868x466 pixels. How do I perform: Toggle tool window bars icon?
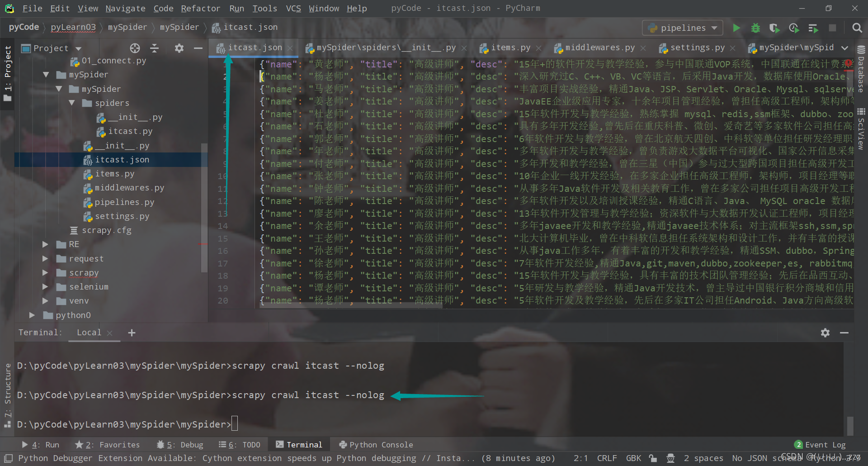click(x=8, y=458)
